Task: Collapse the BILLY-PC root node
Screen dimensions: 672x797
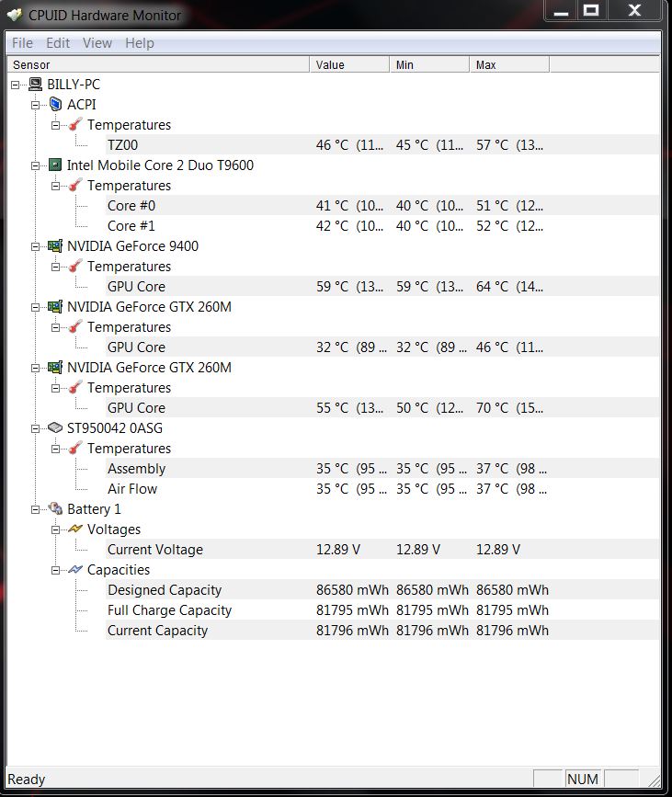Action: [x=16, y=85]
